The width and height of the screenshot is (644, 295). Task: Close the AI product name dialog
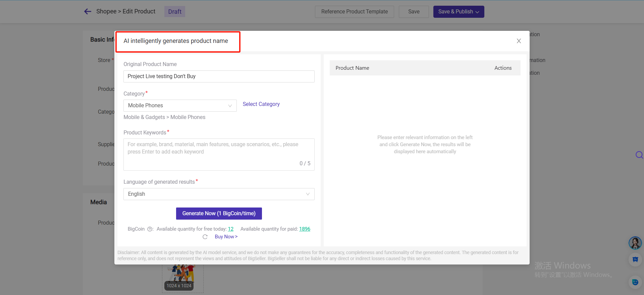(x=519, y=41)
